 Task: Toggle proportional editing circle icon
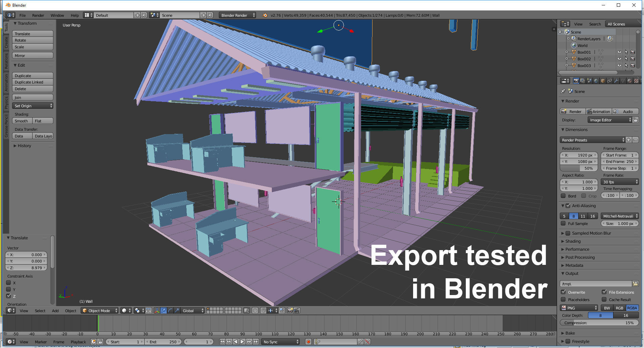tap(255, 310)
